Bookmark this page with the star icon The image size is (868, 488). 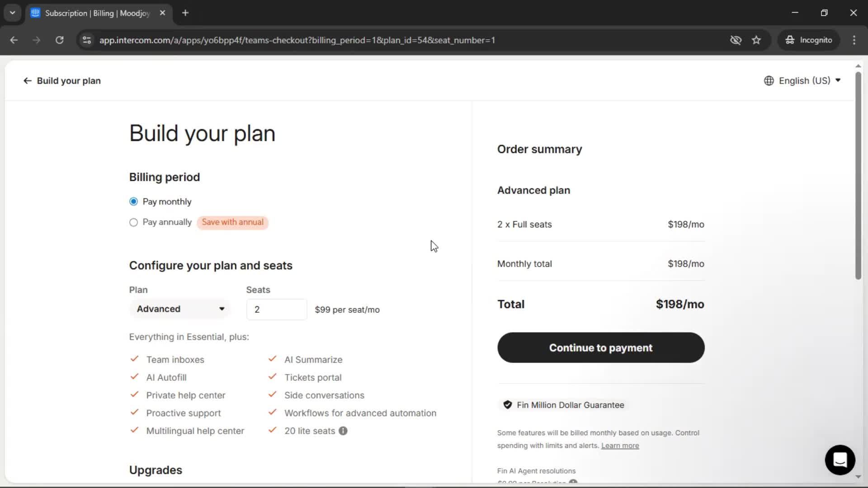pos(756,40)
